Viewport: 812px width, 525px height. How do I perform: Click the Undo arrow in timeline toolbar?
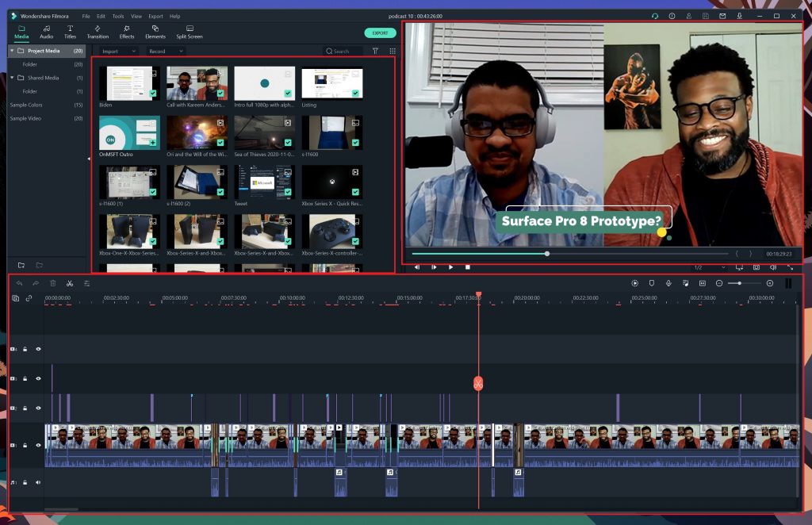click(19, 283)
